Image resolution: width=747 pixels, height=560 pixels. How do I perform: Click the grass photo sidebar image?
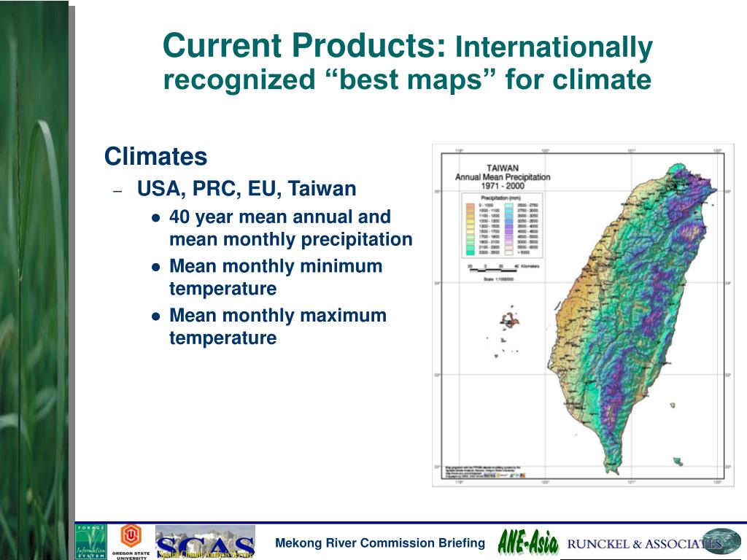pyautogui.click(x=34, y=280)
